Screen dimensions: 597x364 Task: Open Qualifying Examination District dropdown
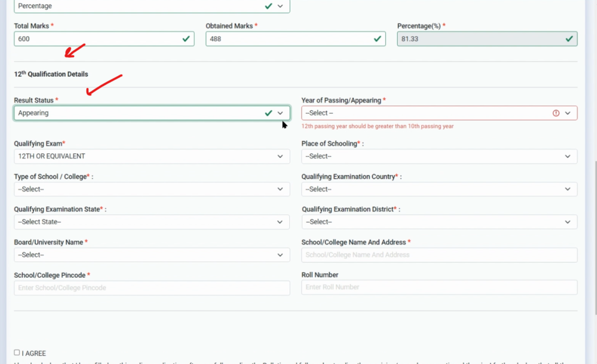439,222
